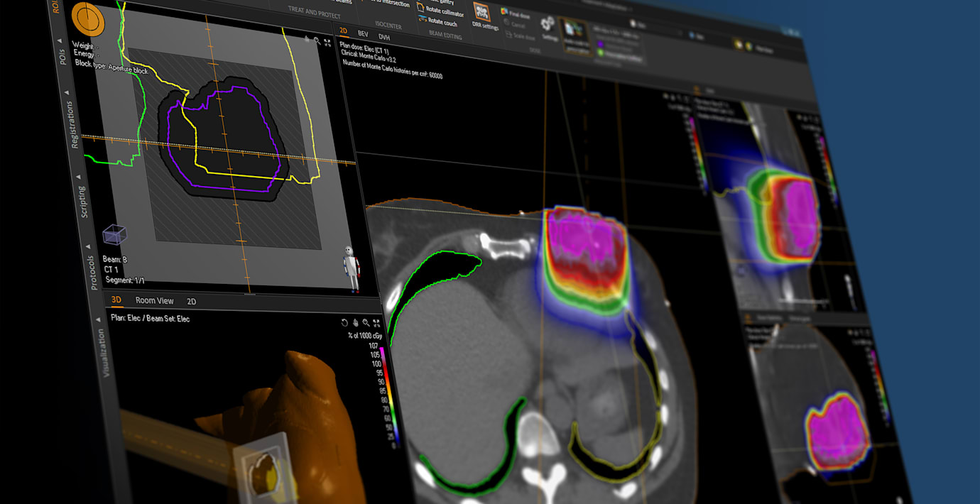Click the zoom magnifier in 3D view
Screen dimensions: 980x504
(366, 322)
